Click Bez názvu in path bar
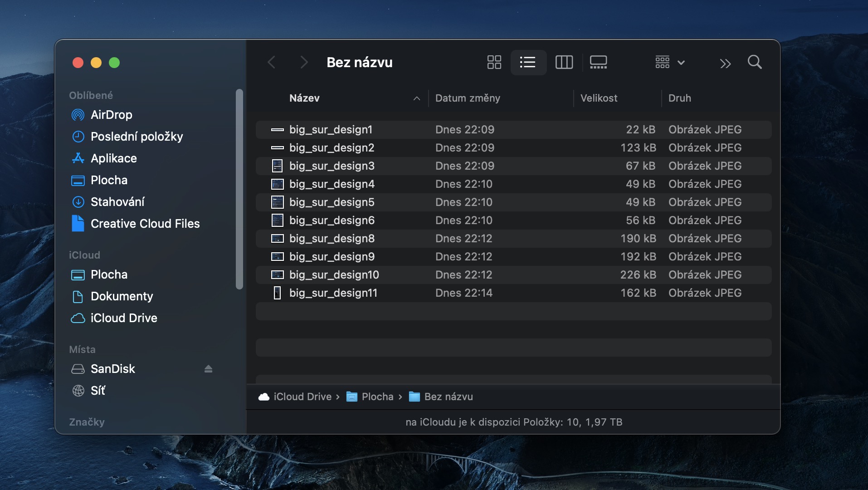Screen dimensions: 868x490 441,397
